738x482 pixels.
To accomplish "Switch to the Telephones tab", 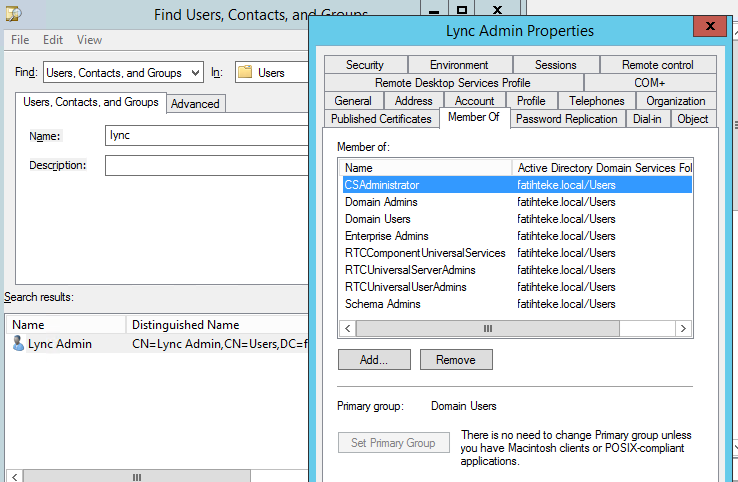I will [597, 101].
